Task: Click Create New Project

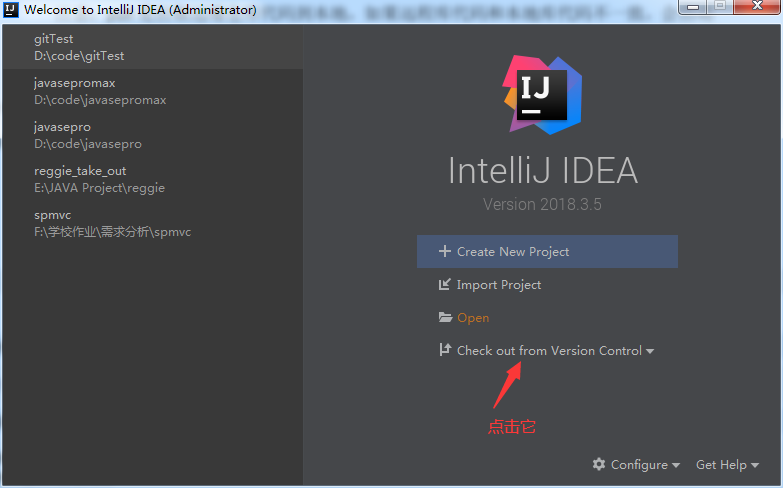Action: (x=547, y=251)
